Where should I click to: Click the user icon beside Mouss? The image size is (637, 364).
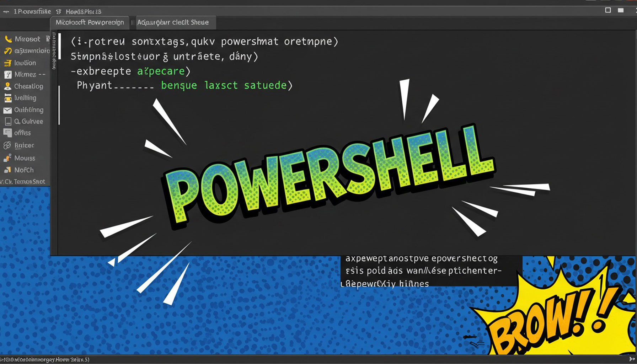[7, 158]
